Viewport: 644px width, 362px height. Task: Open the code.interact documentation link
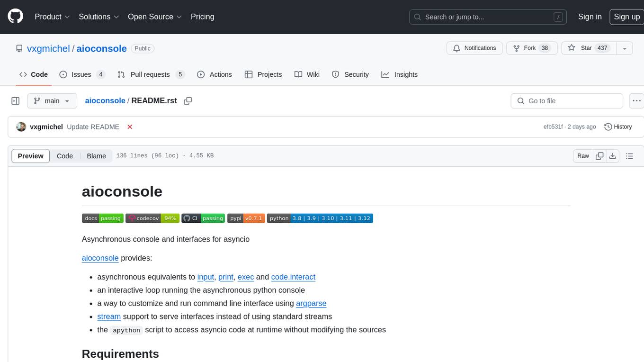[293, 277]
